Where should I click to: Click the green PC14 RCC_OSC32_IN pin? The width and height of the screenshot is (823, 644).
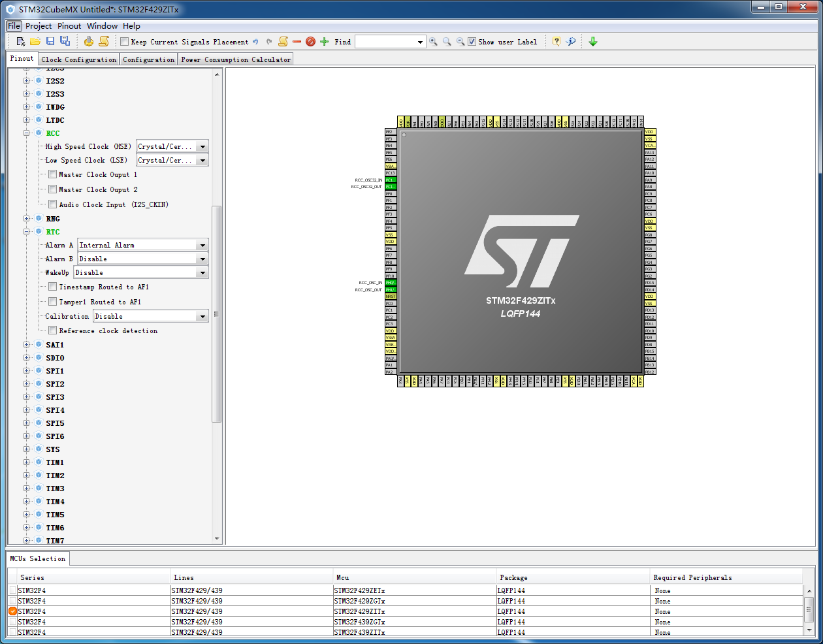pyautogui.click(x=391, y=180)
